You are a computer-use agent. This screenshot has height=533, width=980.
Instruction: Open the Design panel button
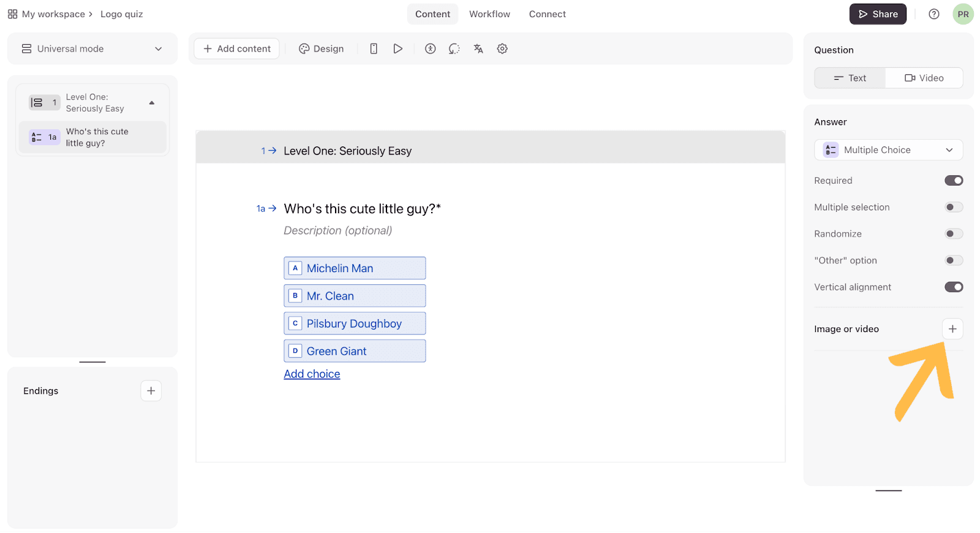tap(321, 48)
